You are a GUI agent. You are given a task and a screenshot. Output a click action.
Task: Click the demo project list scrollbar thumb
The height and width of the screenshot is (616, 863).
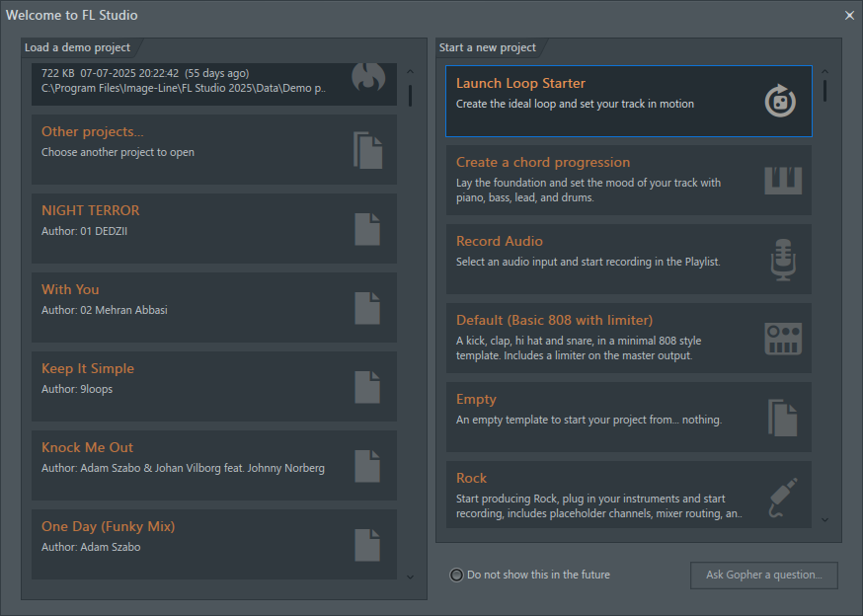(410, 95)
